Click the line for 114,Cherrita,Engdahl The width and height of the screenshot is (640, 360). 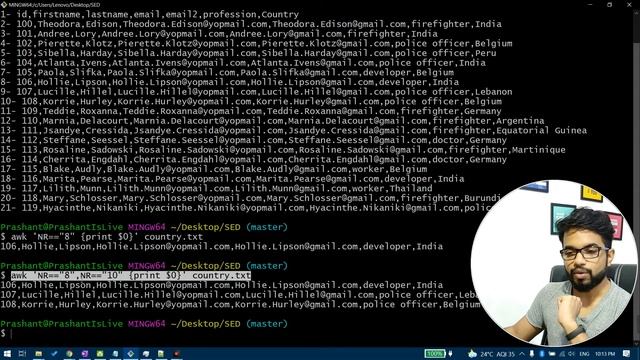pos(253,160)
